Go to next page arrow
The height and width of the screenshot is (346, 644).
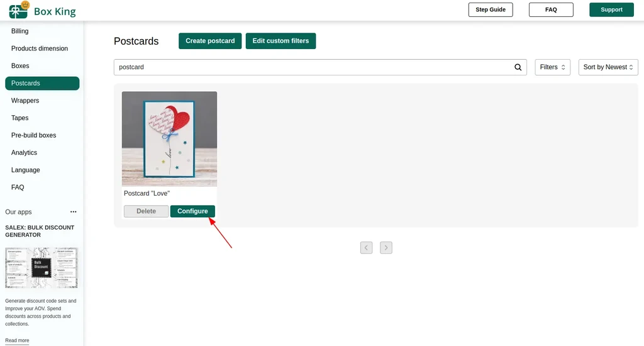click(386, 248)
